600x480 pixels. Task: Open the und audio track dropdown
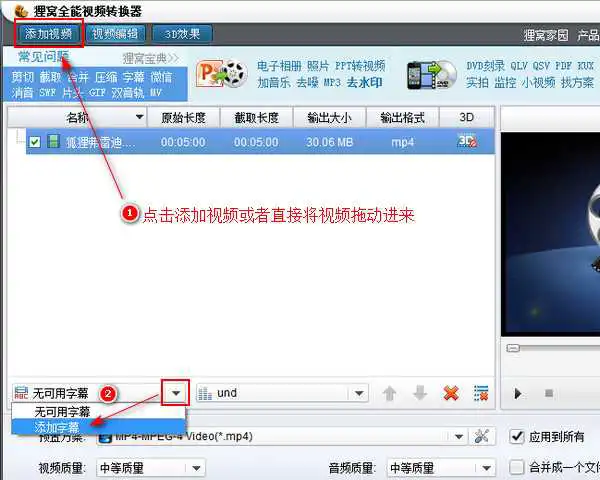pos(359,393)
